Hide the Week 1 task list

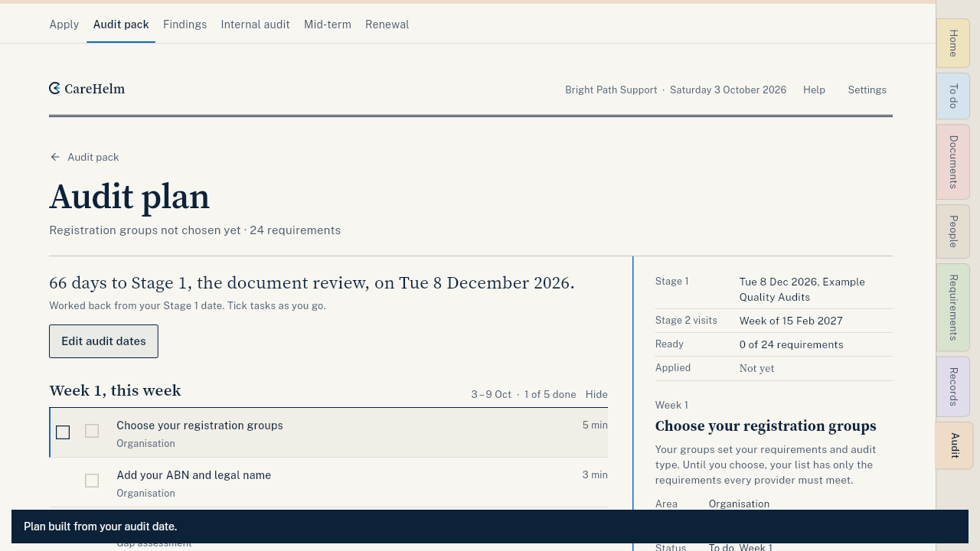[596, 394]
